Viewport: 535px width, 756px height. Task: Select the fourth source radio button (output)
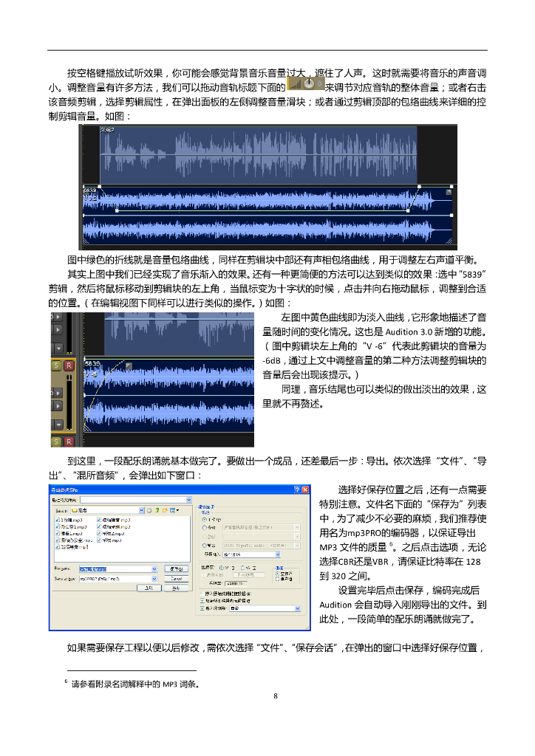(204, 546)
